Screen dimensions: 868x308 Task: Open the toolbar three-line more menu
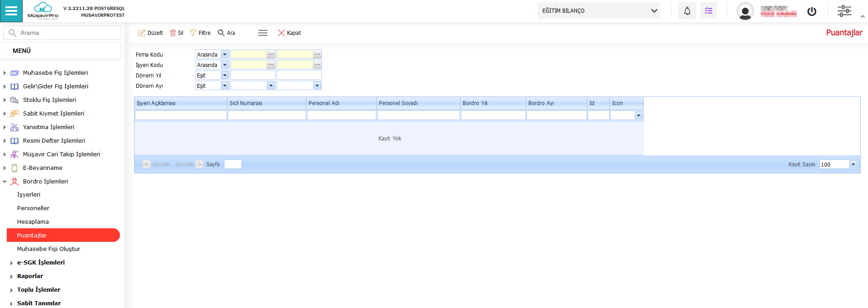point(263,33)
